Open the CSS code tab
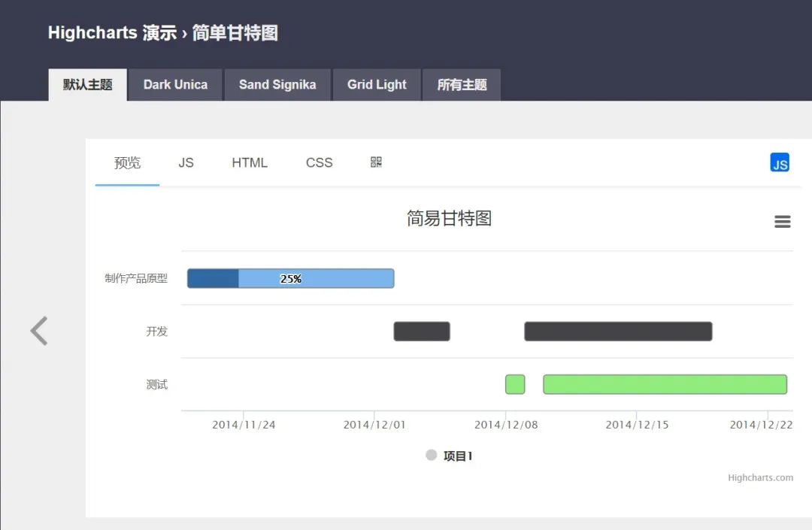Image resolution: width=812 pixels, height=530 pixels. coord(319,162)
